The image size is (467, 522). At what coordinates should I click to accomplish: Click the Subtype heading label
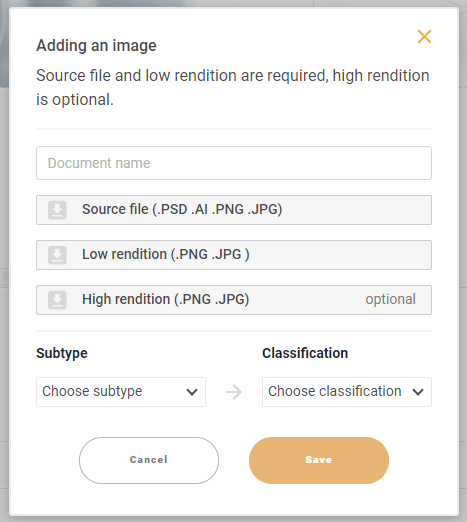click(62, 353)
